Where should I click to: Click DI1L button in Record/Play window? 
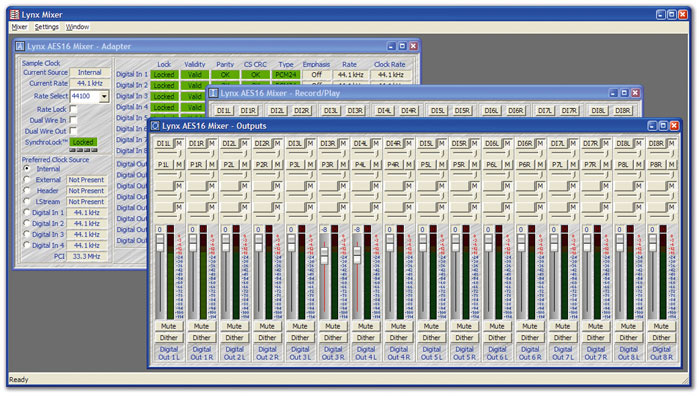[x=224, y=110]
